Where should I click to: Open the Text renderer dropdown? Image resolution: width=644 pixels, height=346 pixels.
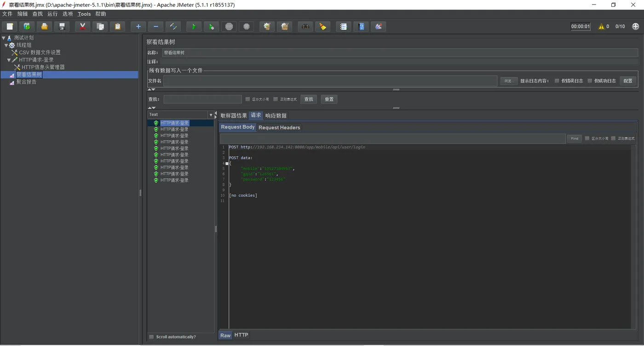click(x=211, y=115)
